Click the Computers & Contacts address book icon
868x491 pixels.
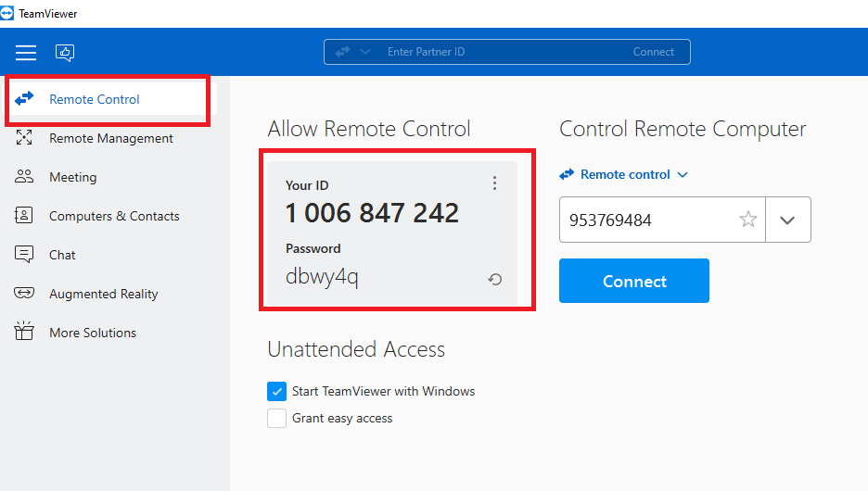[24, 215]
